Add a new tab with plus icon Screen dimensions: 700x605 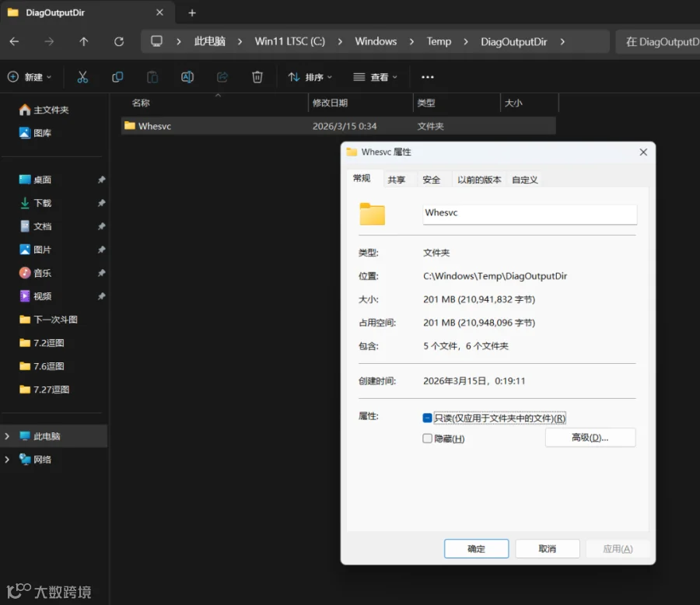192,13
